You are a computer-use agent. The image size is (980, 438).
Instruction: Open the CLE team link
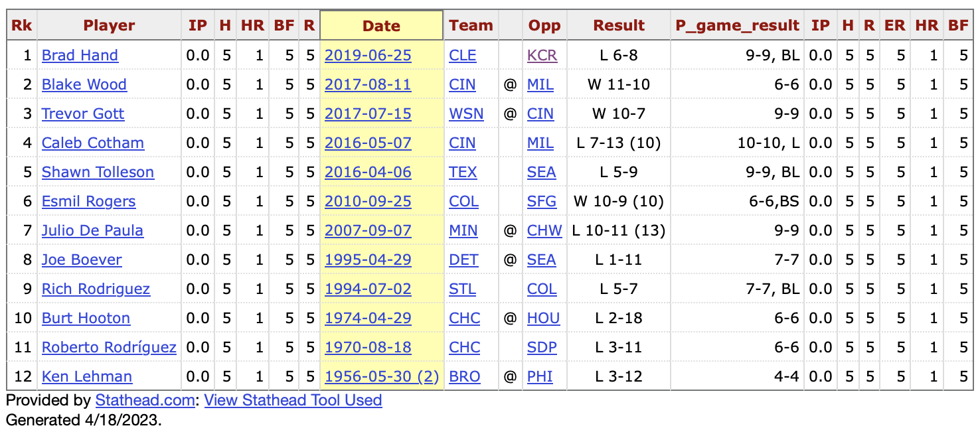point(462,55)
